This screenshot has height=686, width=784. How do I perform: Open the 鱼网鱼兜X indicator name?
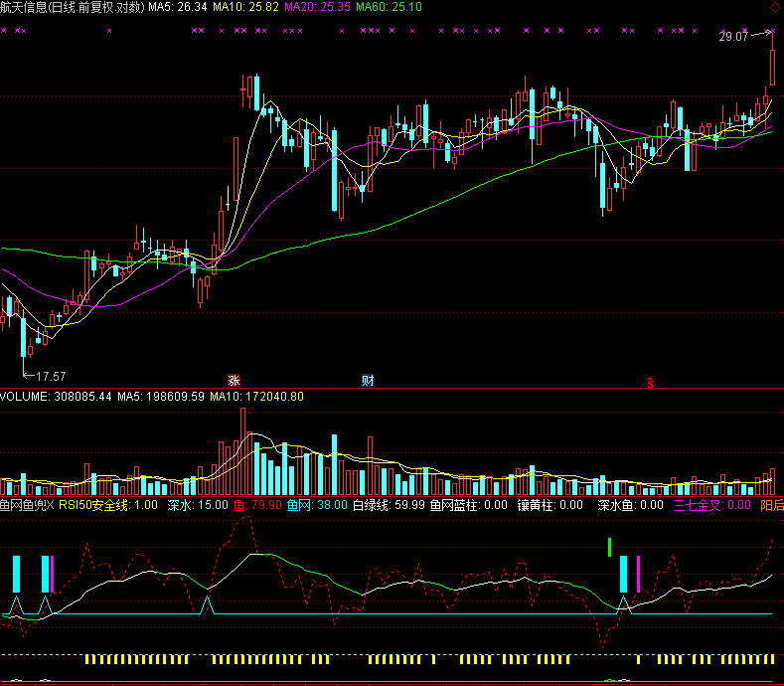click(27, 506)
